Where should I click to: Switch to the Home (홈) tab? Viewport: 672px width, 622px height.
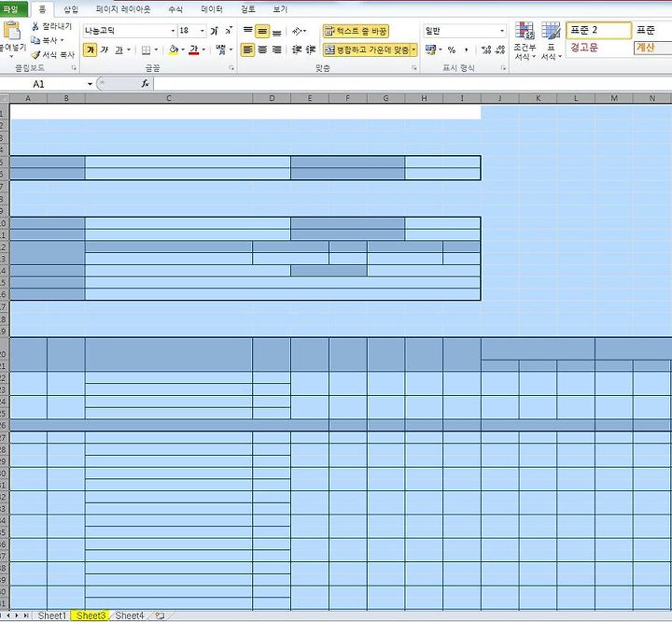[42, 9]
